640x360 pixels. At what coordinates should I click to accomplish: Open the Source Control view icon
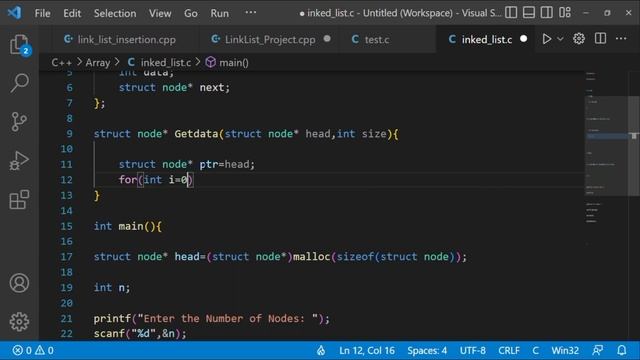tap(19, 122)
